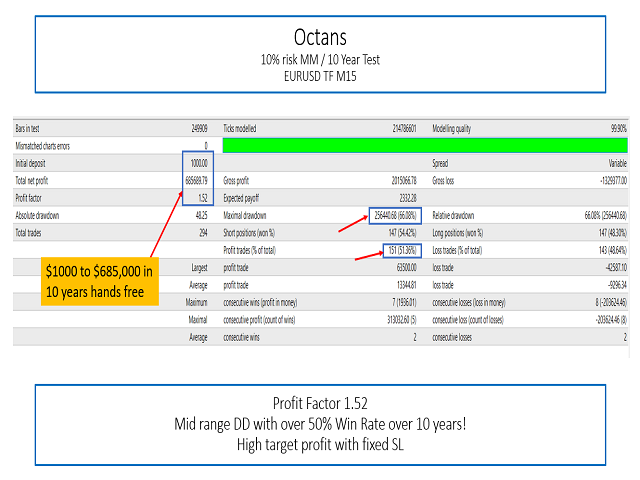
Task: Click 'loss trade' label in Average row
Action: coord(443,285)
